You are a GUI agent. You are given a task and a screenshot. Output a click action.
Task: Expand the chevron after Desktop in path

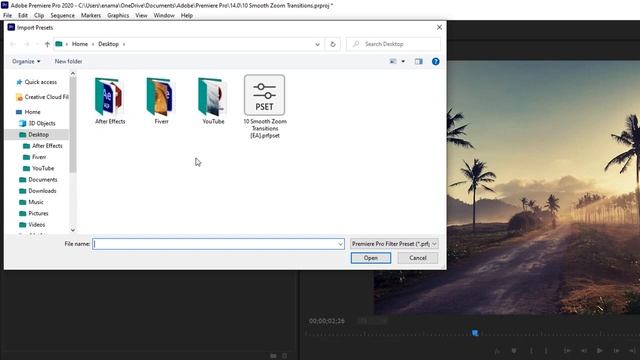point(124,44)
